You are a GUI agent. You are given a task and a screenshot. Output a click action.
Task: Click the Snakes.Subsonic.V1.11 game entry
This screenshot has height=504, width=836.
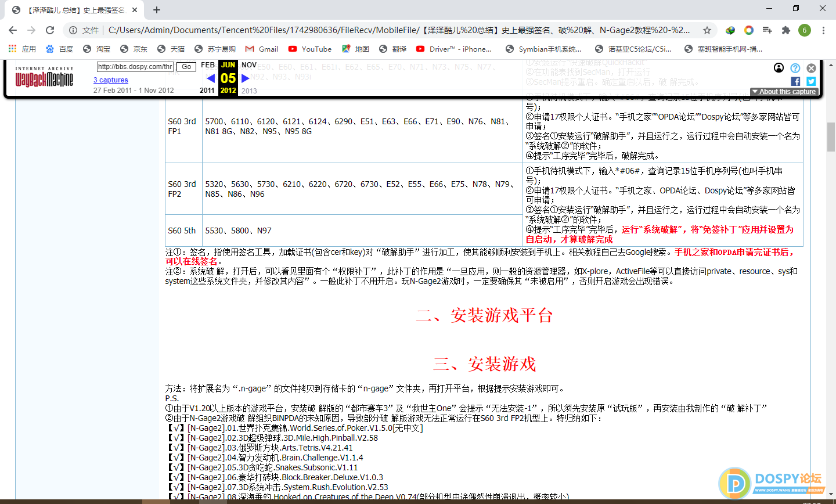tap(263, 467)
